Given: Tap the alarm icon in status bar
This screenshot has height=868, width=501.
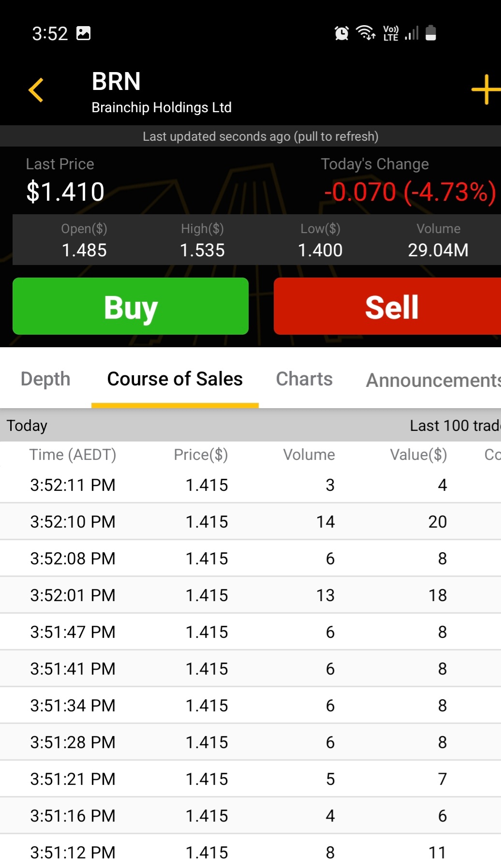Looking at the screenshot, I should [x=341, y=33].
